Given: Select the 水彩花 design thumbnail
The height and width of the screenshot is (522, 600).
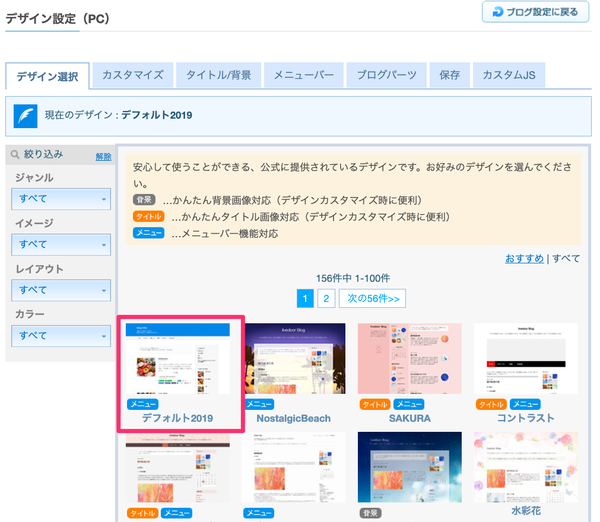Looking at the screenshot, I should tap(526, 467).
